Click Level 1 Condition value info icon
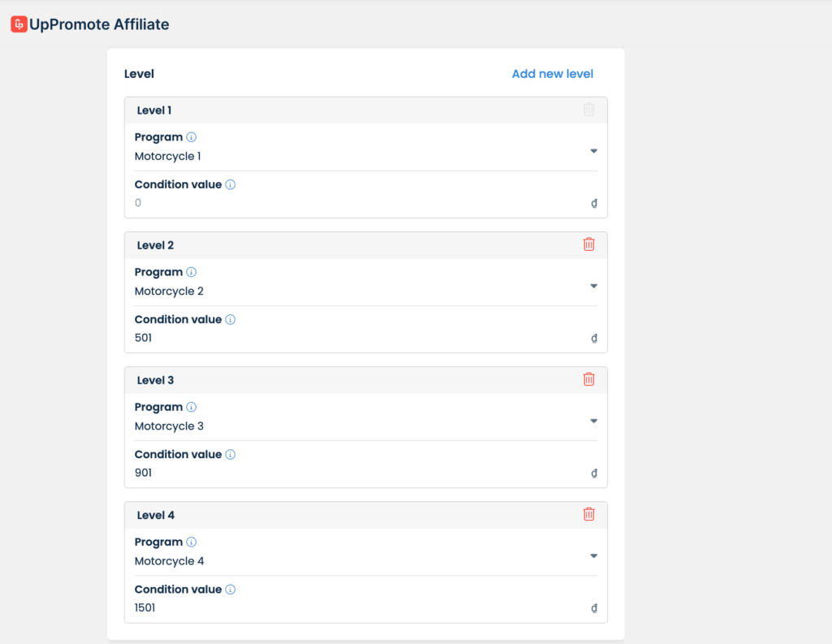This screenshot has width=832, height=644. (230, 184)
